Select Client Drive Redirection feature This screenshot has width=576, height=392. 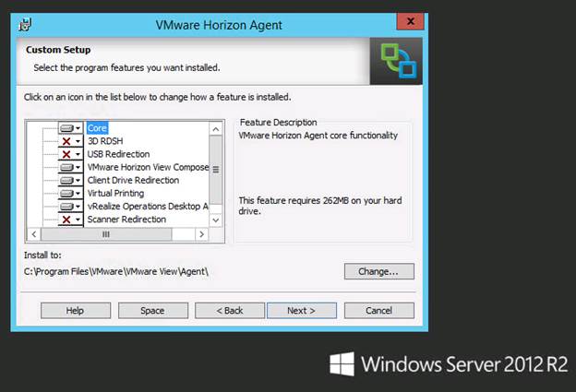(x=133, y=180)
